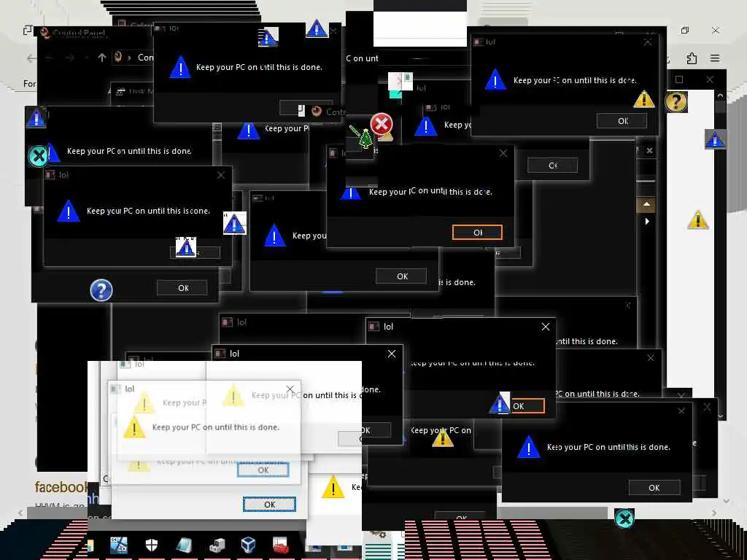Click the Control Panel title bar icon
747x560 pixels.
(x=44, y=32)
